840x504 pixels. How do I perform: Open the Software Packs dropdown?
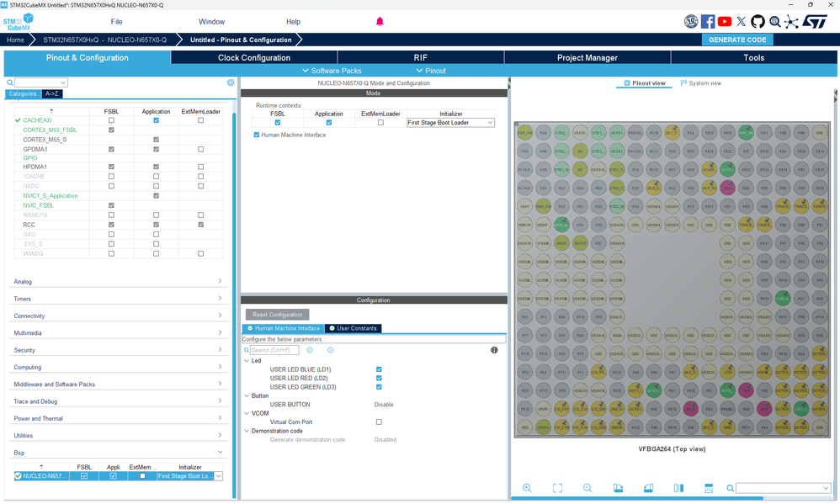pyautogui.click(x=332, y=71)
